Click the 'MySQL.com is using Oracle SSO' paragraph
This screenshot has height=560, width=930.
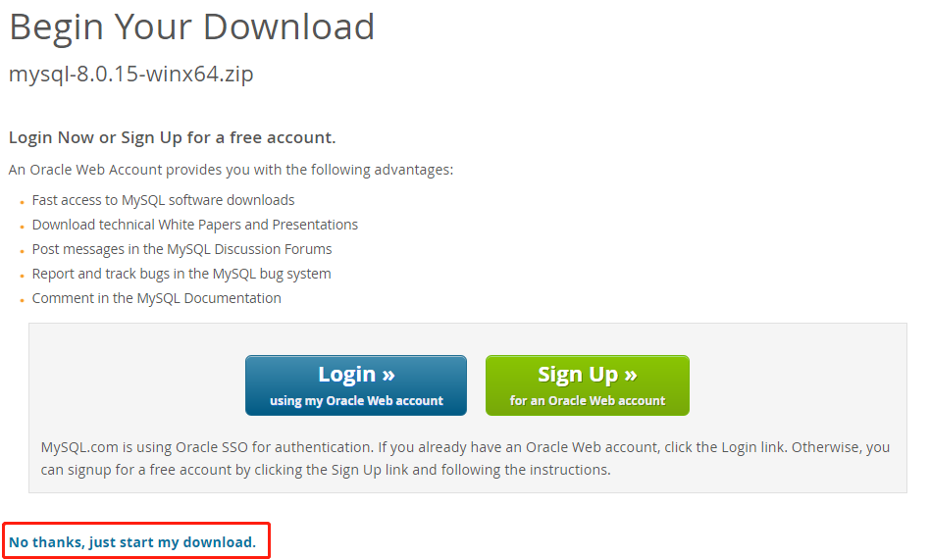[x=466, y=459]
